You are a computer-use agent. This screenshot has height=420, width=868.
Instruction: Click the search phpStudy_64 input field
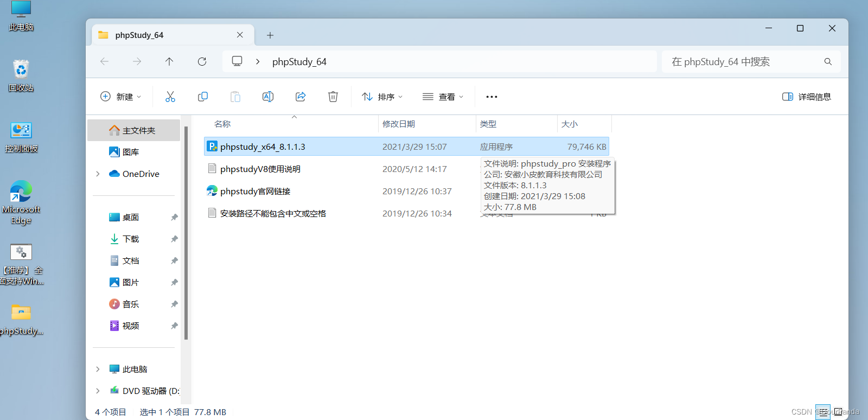[751, 62]
